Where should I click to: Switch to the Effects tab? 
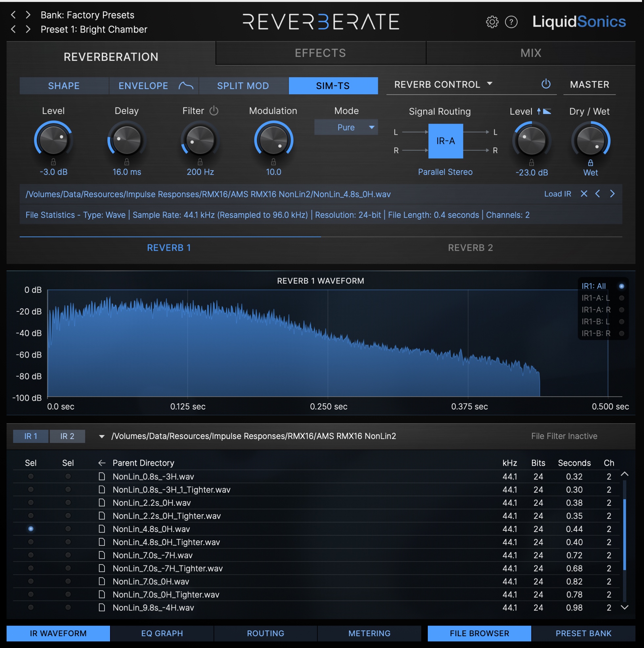[320, 53]
